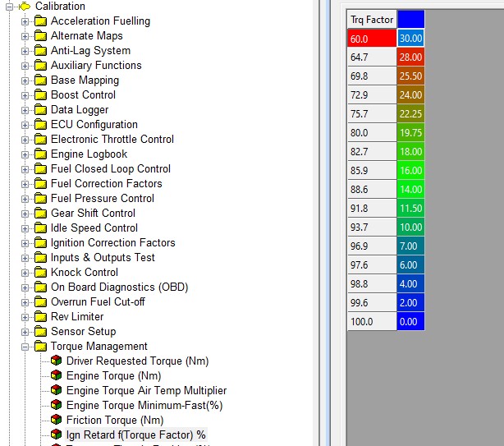Click the Knock Control folder icon
Image resolution: width=504 pixels, height=446 pixels.
[40, 273]
